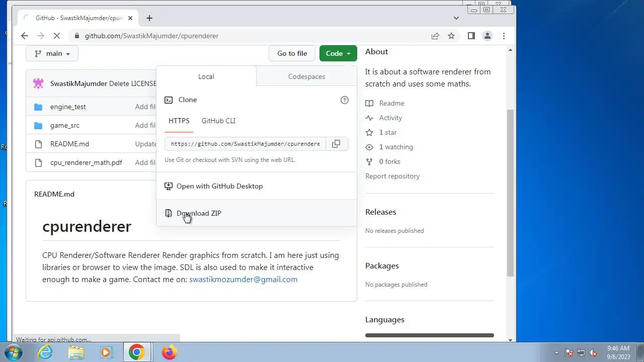Open Windows Media Player from the taskbar
The height and width of the screenshot is (362, 644).
pyautogui.click(x=106, y=352)
